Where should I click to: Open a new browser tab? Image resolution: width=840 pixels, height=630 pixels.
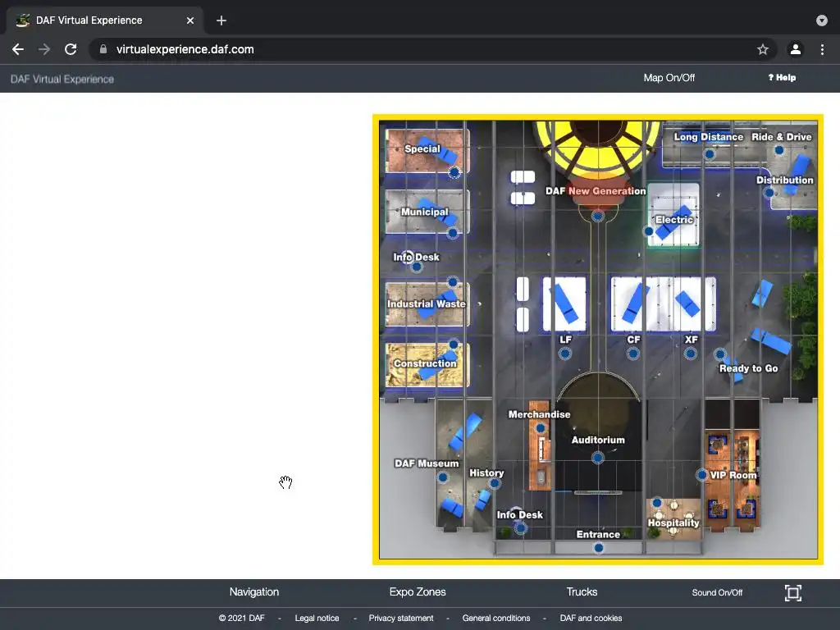(x=221, y=21)
